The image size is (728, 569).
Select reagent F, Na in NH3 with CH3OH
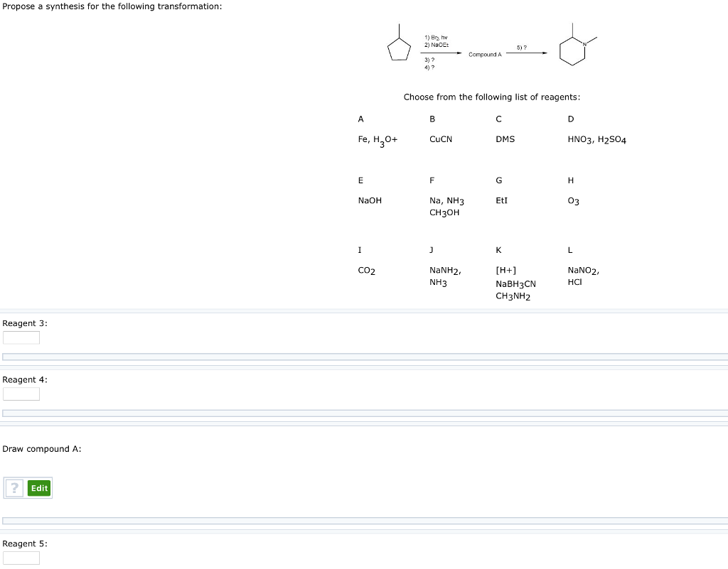(x=446, y=206)
